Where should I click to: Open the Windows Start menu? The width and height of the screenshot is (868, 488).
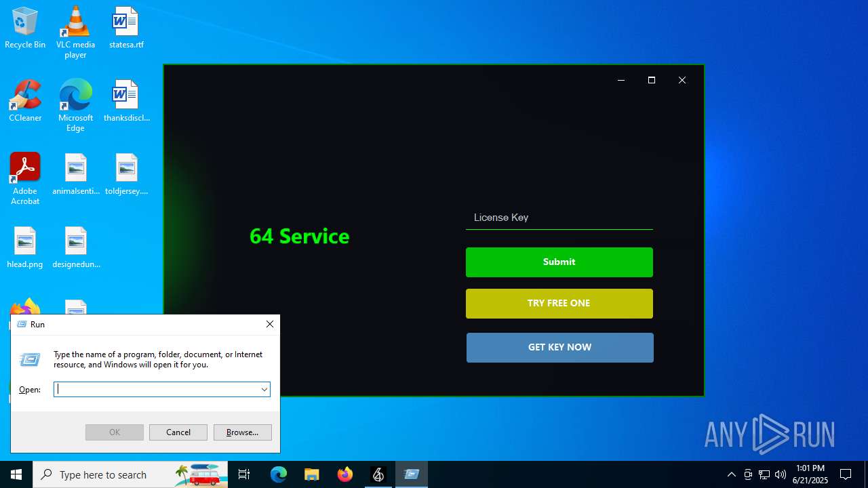pos(16,474)
